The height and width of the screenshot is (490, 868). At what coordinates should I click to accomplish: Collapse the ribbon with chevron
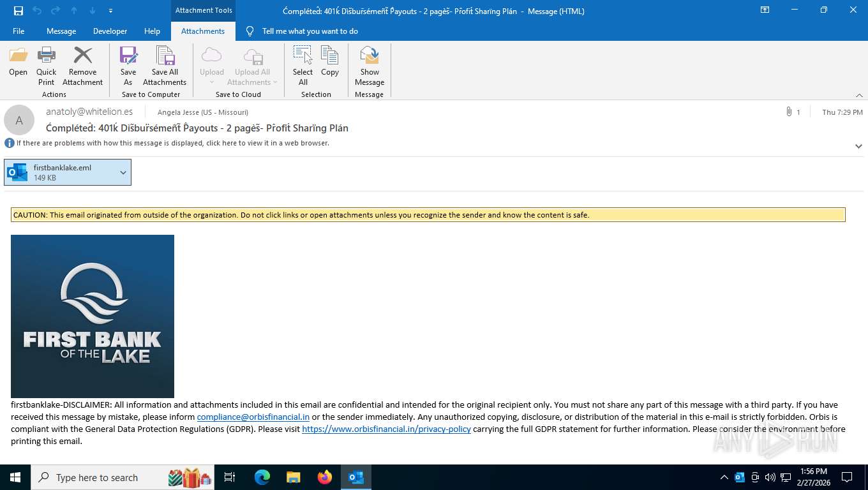tap(859, 95)
